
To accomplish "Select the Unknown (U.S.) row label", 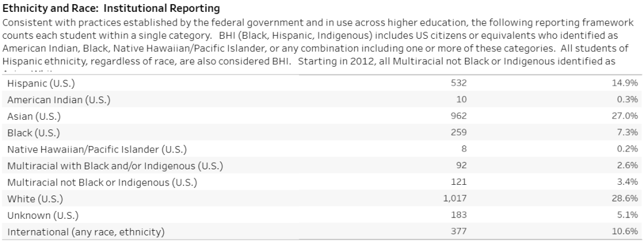I will (x=43, y=215).
